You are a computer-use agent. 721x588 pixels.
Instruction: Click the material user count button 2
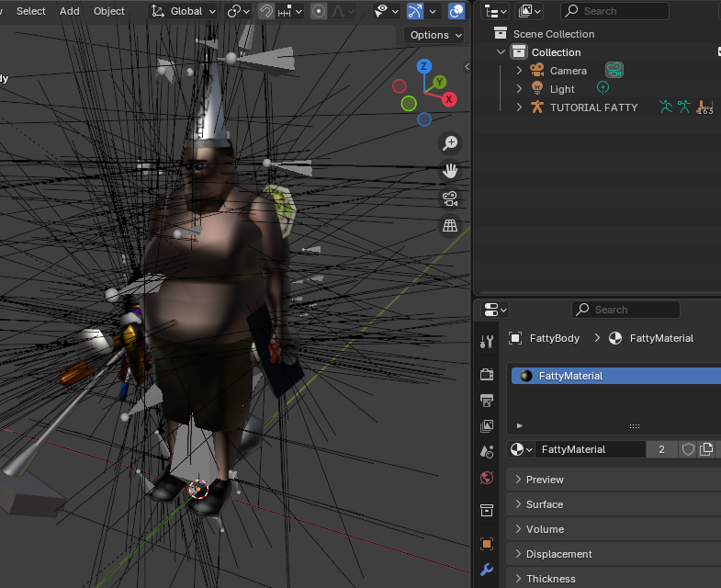tap(661, 449)
